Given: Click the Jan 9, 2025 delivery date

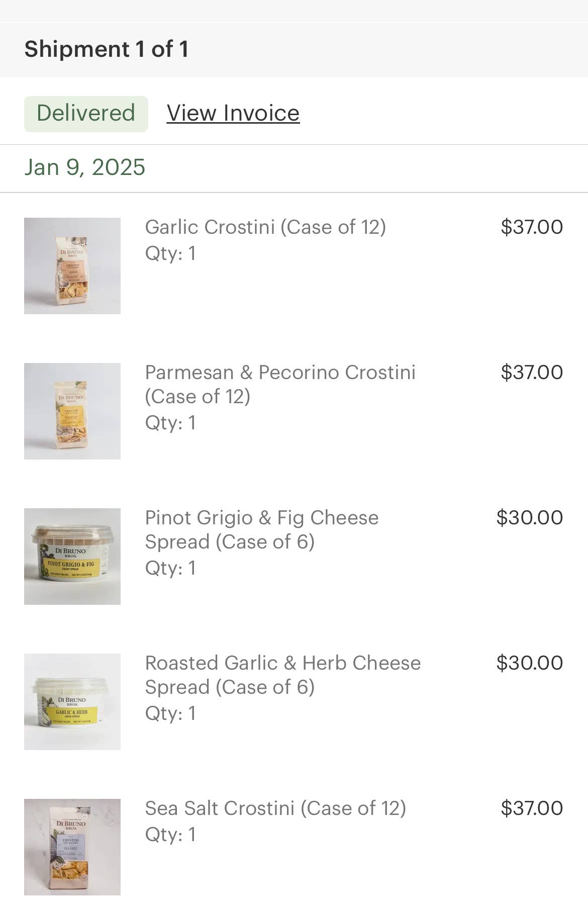Looking at the screenshot, I should coord(84,167).
